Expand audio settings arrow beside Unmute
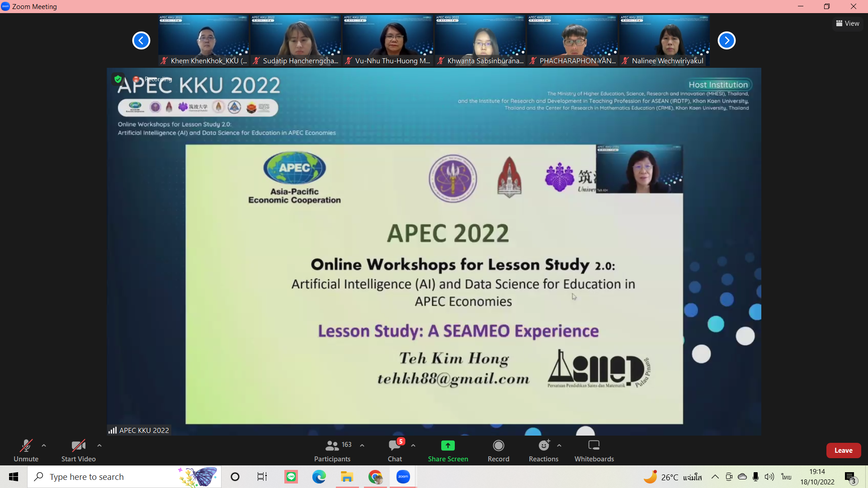 point(44,446)
